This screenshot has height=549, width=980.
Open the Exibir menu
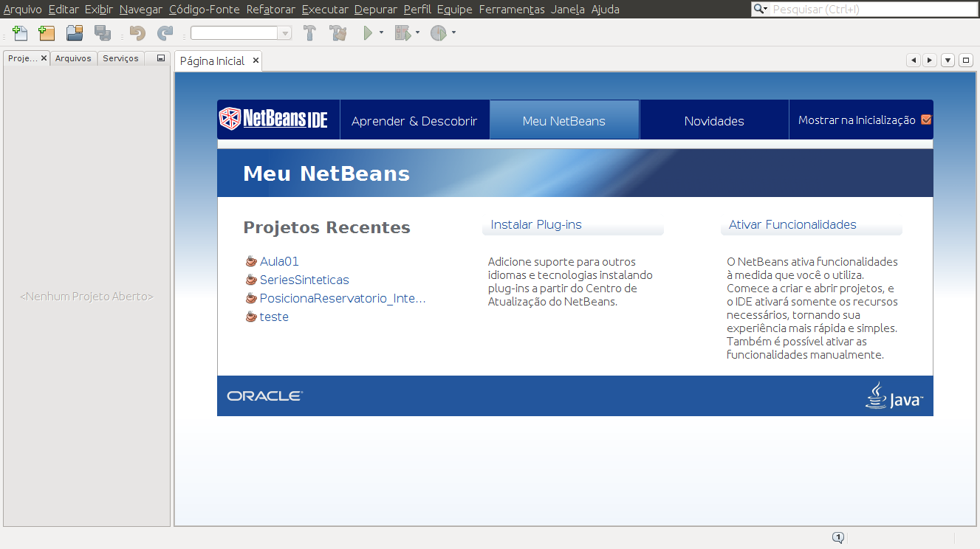tap(99, 10)
